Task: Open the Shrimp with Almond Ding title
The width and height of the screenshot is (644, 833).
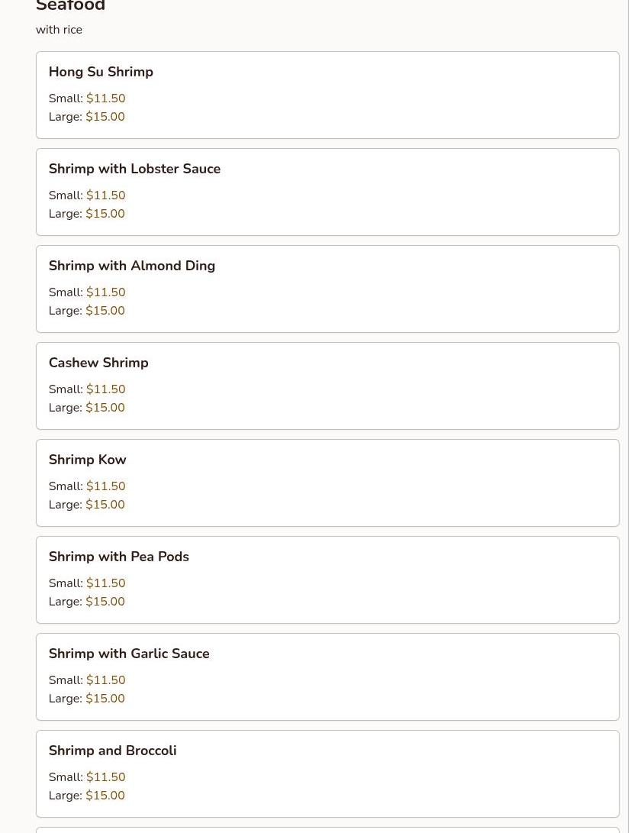Action: (x=132, y=266)
